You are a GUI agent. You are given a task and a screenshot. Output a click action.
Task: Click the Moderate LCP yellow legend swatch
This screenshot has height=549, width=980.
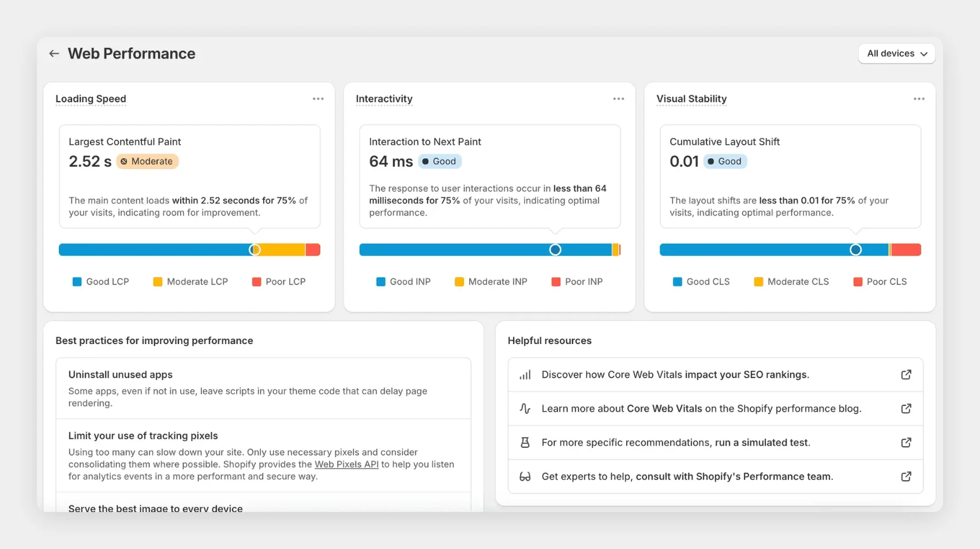click(158, 282)
